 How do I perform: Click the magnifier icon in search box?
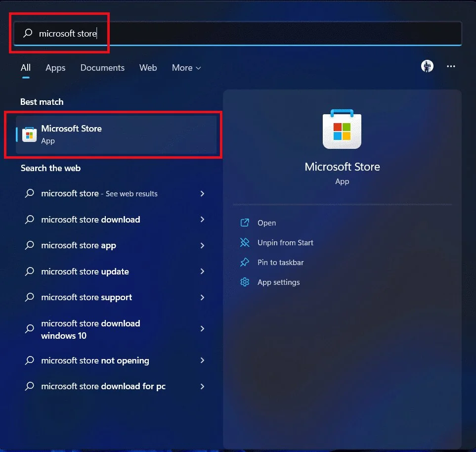(28, 33)
